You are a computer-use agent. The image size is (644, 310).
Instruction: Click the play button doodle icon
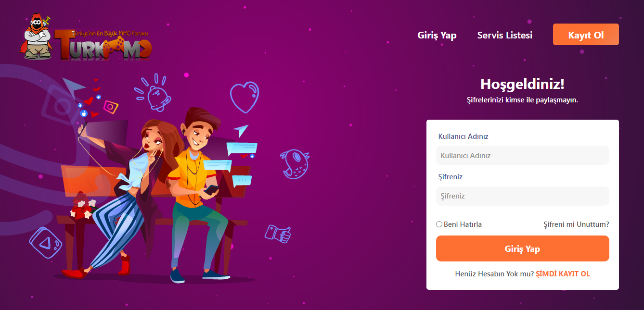46,243
